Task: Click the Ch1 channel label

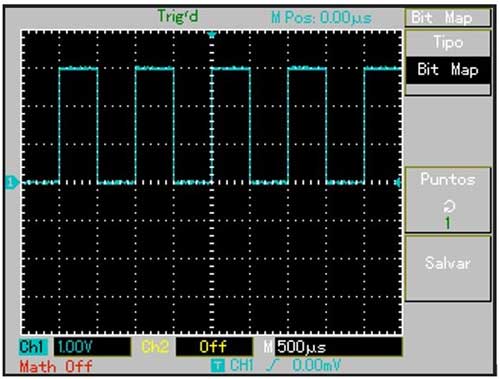Action: click(x=32, y=347)
